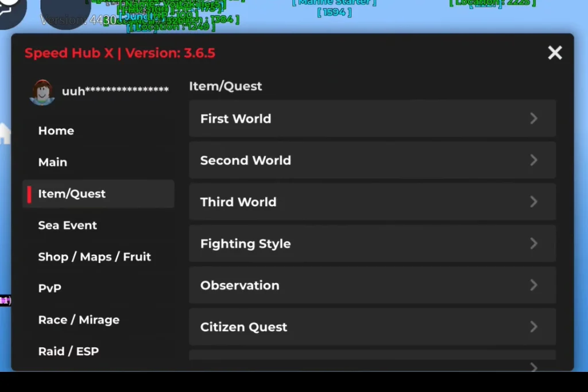Click the Observation chevron arrow

click(x=533, y=285)
